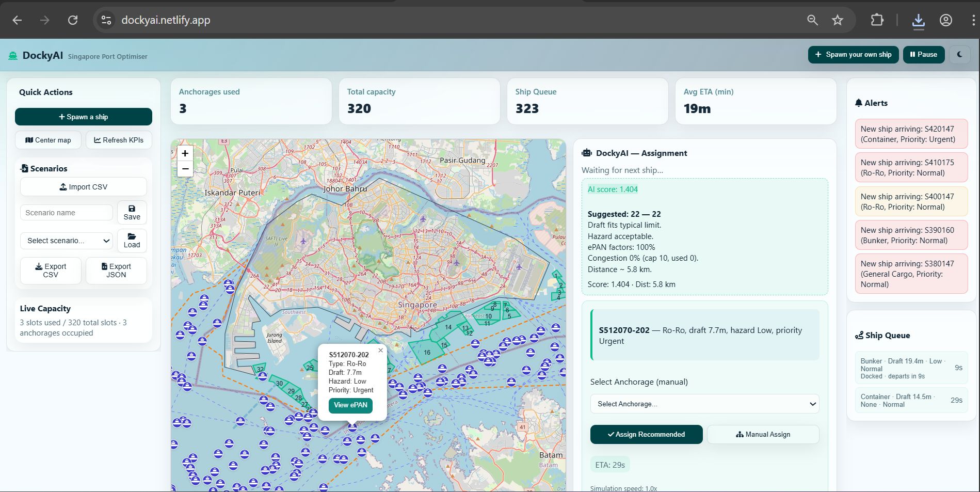The image size is (980, 492).
Task: Click the Import CSV upload icon
Action: point(63,186)
